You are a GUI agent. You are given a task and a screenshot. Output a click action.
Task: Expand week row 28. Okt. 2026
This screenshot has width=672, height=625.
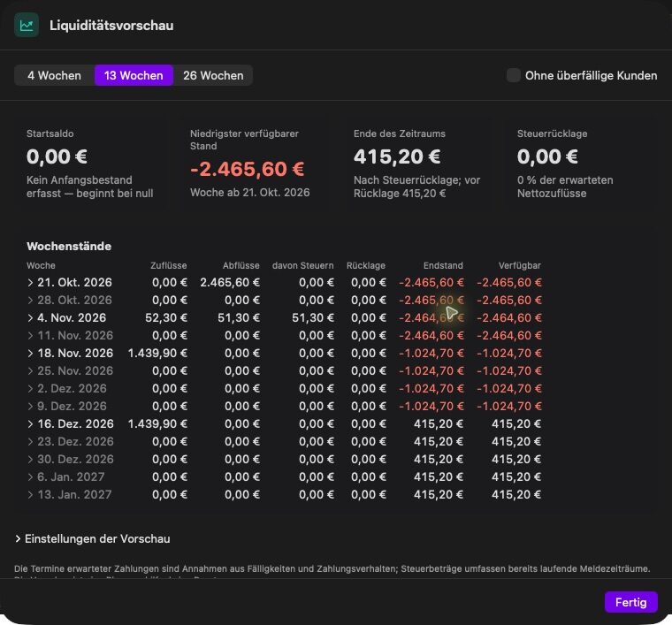coord(30,301)
